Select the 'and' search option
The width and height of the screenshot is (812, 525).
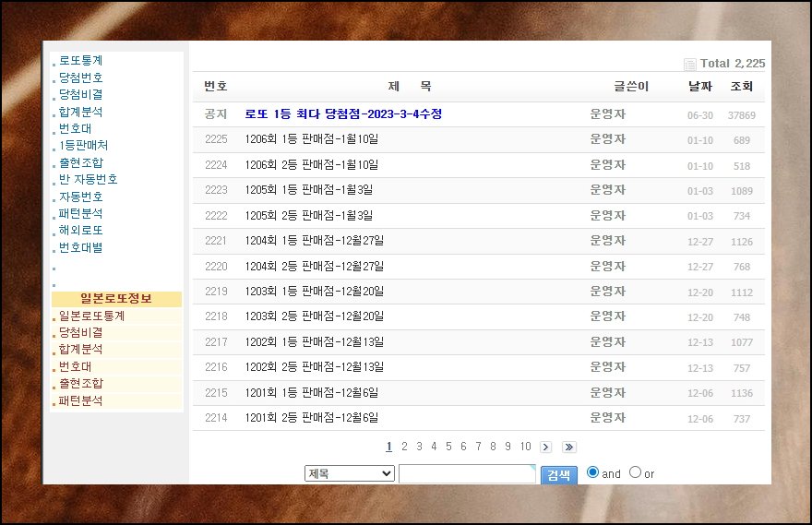point(592,472)
